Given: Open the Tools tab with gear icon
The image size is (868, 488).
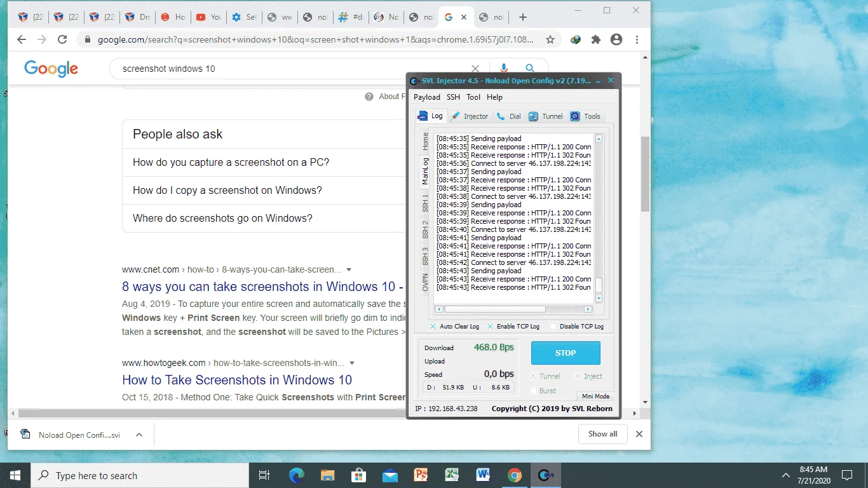Looking at the screenshot, I should pos(585,116).
